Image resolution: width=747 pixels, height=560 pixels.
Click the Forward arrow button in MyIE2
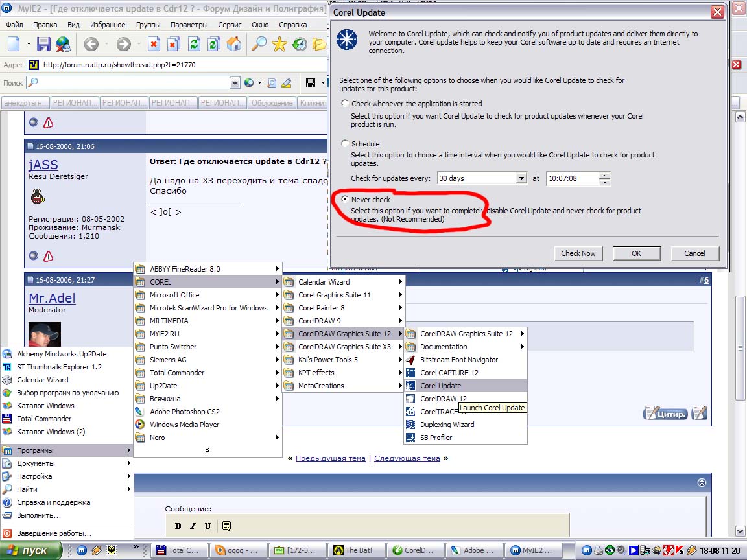[123, 44]
